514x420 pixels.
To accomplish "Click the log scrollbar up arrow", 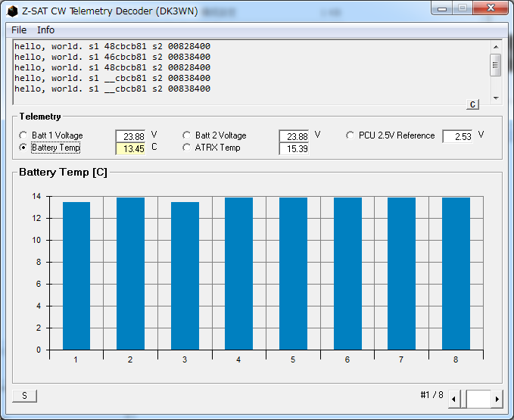I will click(x=496, y=47).
